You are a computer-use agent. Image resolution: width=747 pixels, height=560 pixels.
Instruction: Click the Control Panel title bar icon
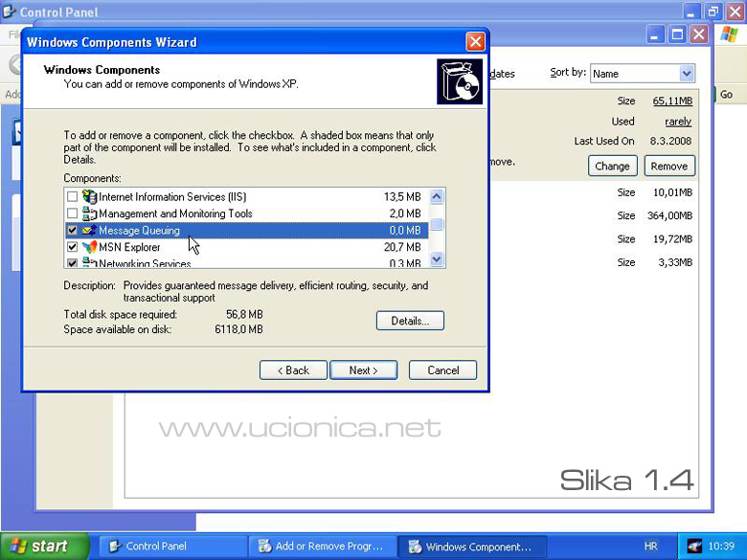(9, 11)
